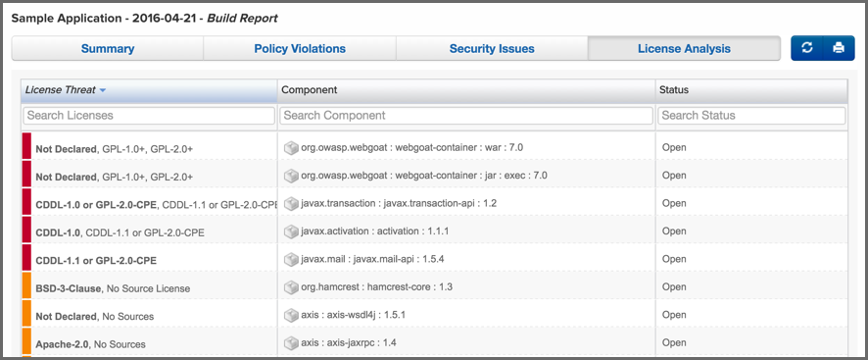Click Open status for hamcrest-core row
The width and height of the screenshot is (868, 360).
pos(674,286)
